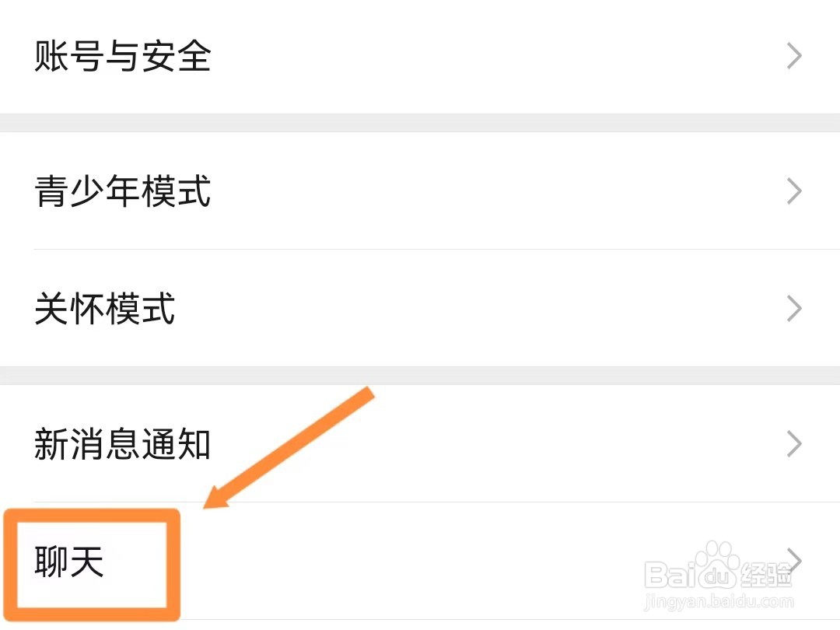Select the 青少年模式 label text

[x=122, y=191]
